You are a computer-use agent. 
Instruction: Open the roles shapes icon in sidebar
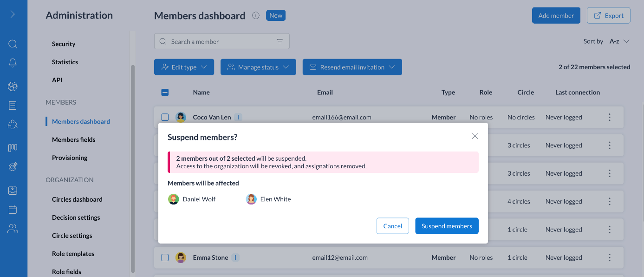click(13, 125)
